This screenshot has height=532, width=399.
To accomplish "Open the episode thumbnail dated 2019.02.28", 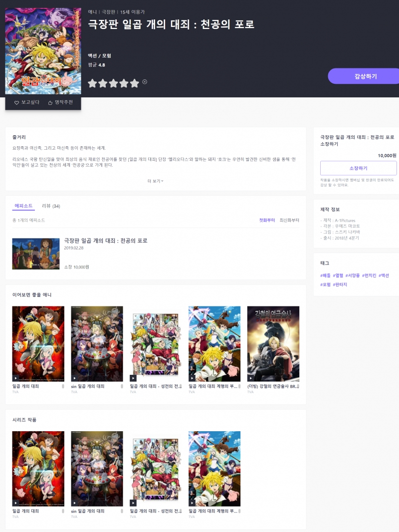I will click(x=36, y=254).
